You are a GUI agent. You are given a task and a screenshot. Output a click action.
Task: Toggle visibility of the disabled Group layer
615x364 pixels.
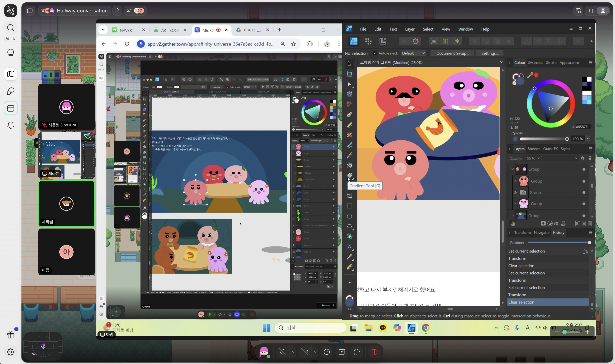click(584, 192)
